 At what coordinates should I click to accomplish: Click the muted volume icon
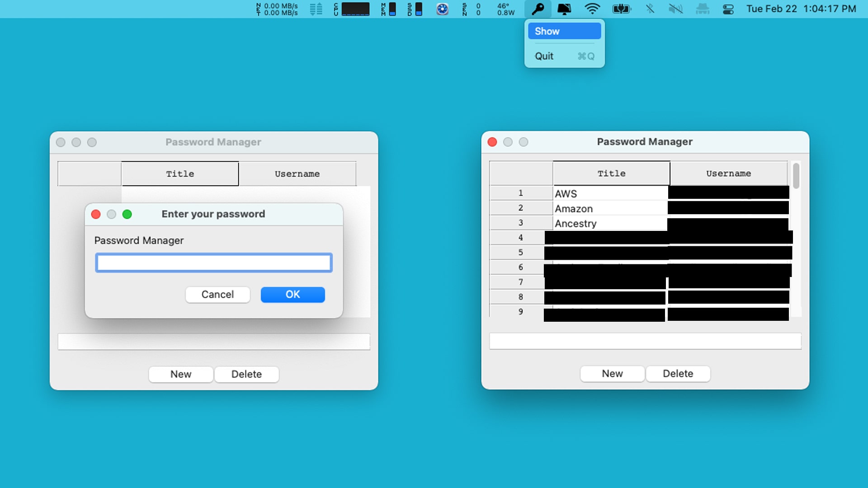675,9
